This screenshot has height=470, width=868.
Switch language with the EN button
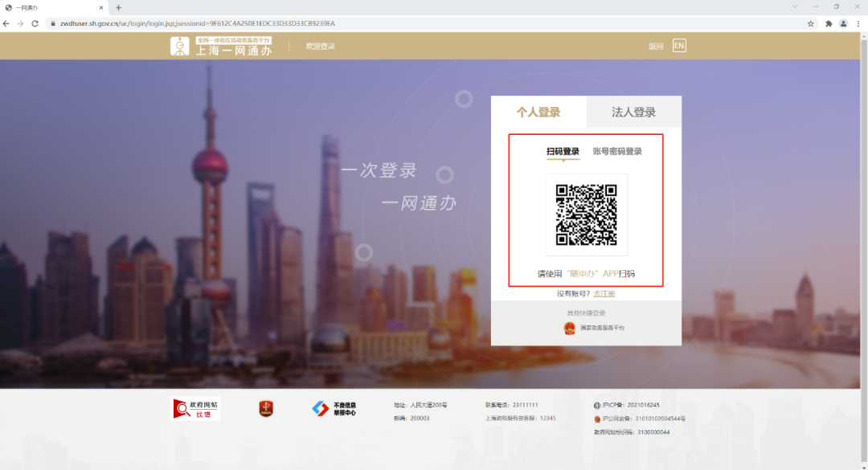(x=679, y=46)
